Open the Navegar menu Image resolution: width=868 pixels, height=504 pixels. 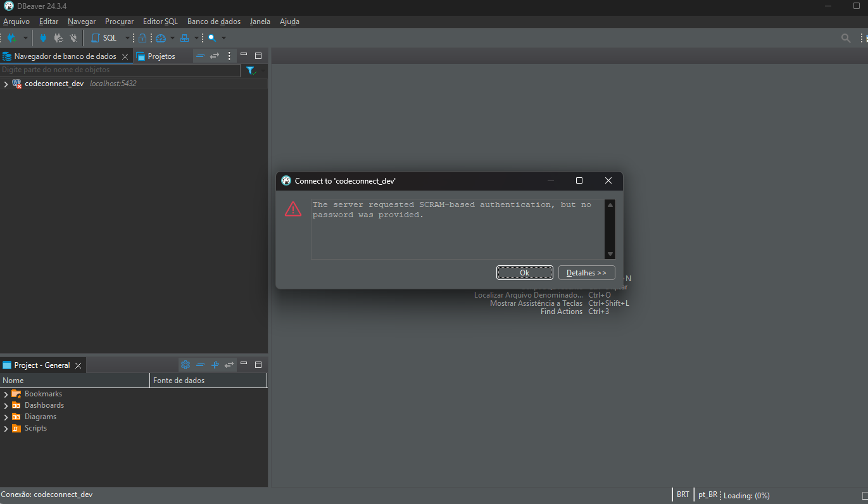(82, 22)
